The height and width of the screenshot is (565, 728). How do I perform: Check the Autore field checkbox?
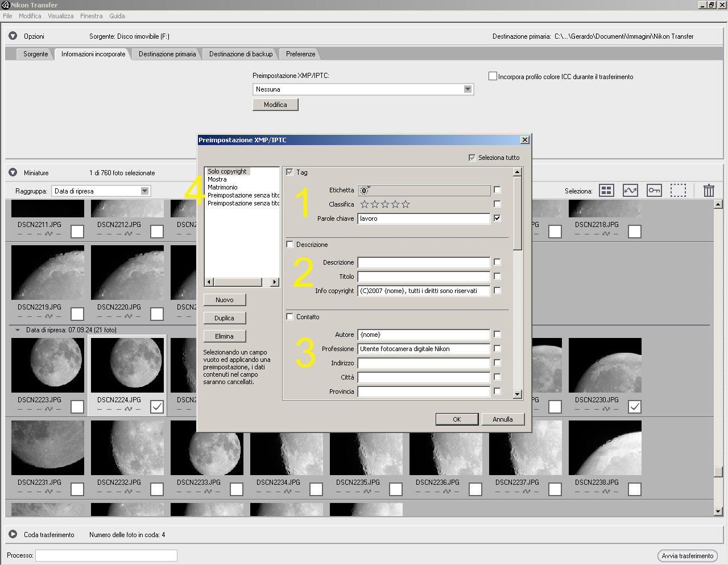pos(497,335)
